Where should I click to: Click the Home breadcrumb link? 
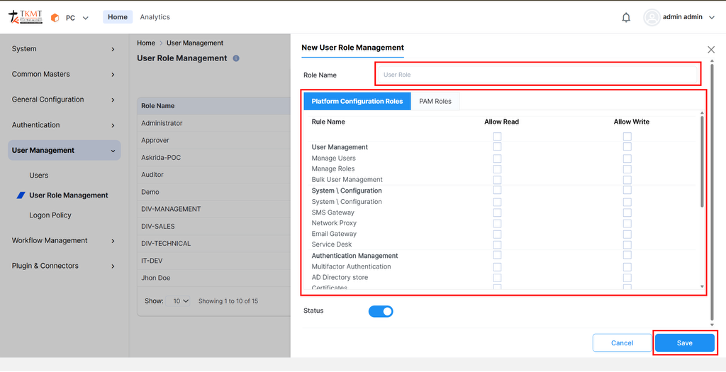[146, 43]
